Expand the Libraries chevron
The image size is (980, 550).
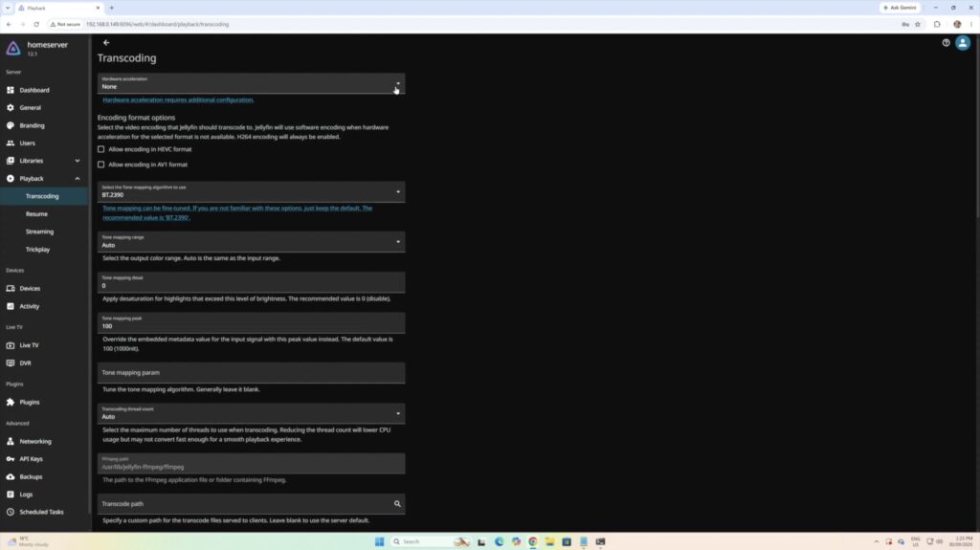78,161
